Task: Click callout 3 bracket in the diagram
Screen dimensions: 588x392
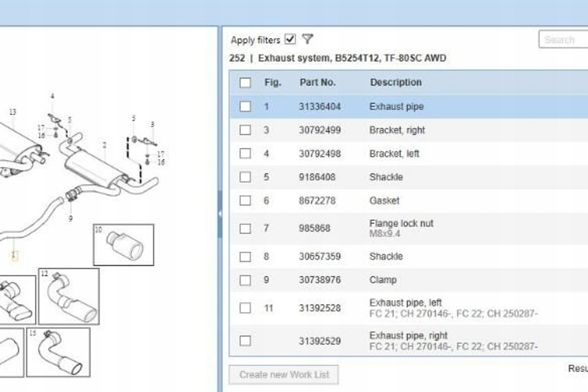Action: click(x=152, y=124)
